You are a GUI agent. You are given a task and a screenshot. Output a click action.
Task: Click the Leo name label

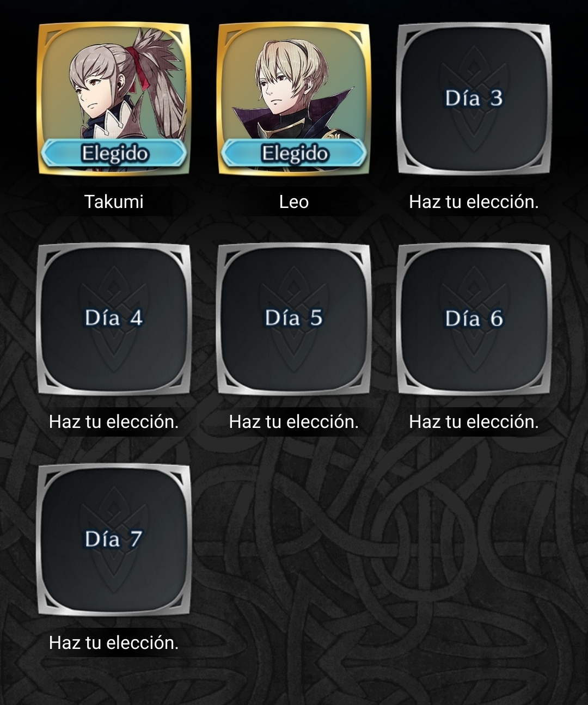point(294,202)
